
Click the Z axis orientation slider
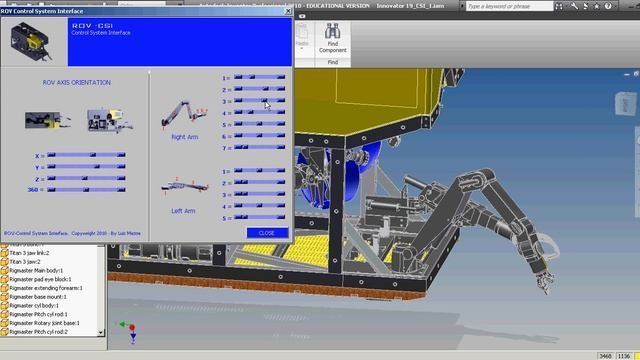(86, 178)
